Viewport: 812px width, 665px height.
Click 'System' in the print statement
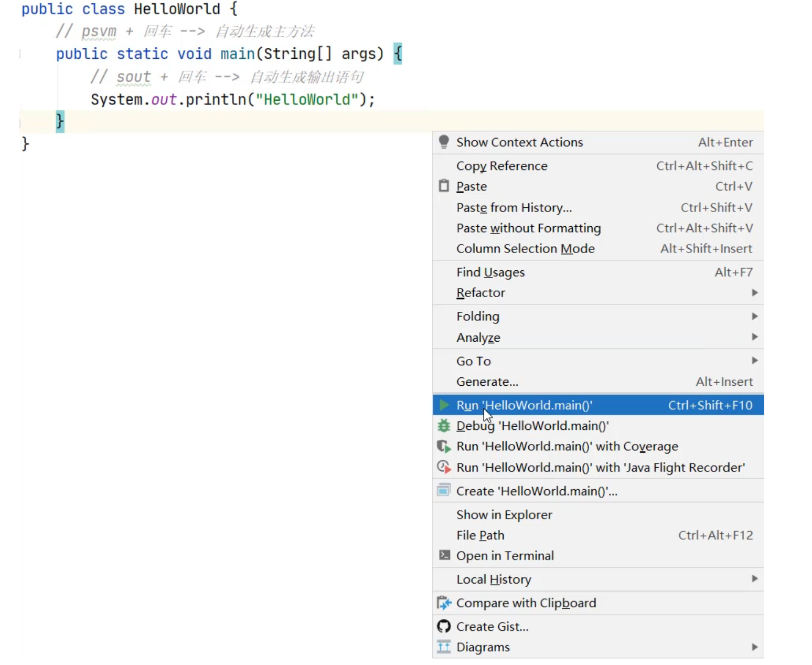click(116, 99)
